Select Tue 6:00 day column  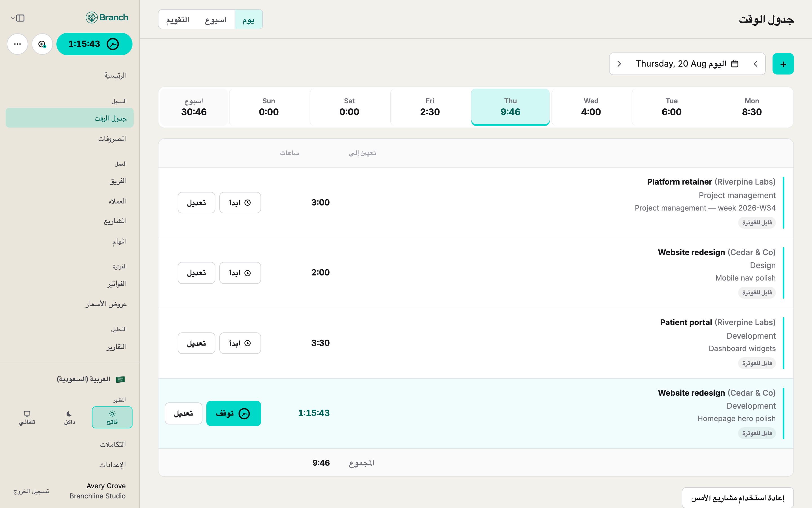(x=671, y=107)
